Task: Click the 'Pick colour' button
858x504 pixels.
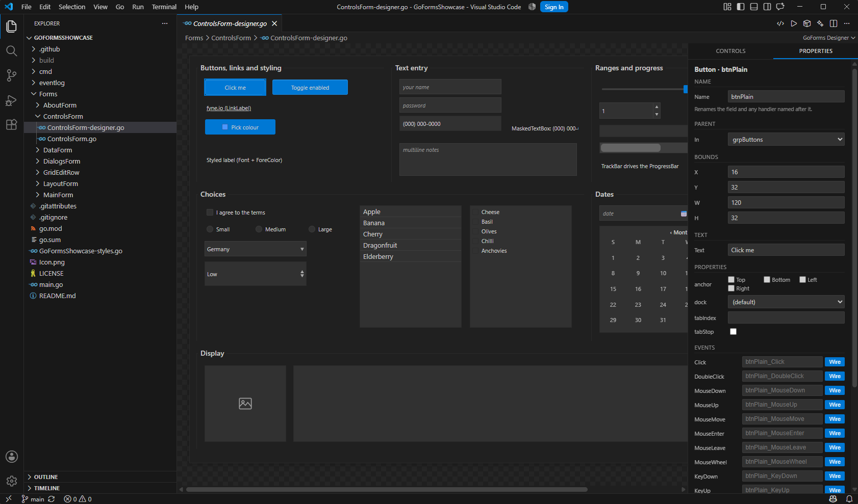Action: click(x=240, y=127)
